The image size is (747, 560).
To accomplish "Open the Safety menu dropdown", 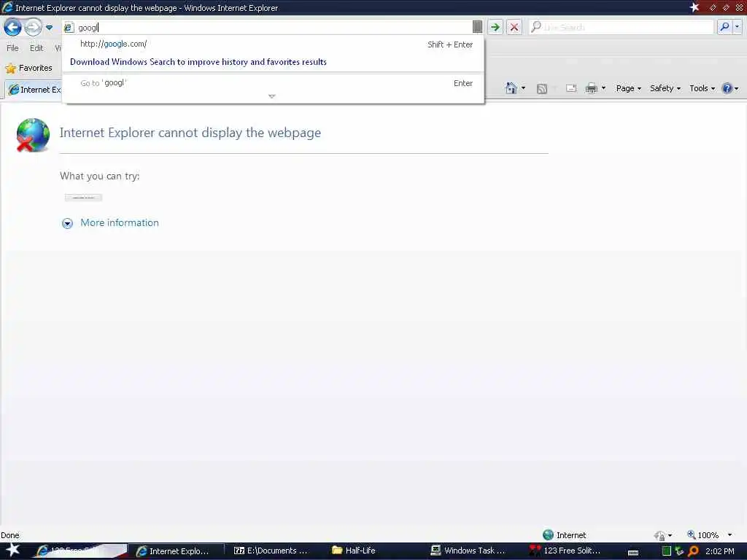I will click(665, 88).
